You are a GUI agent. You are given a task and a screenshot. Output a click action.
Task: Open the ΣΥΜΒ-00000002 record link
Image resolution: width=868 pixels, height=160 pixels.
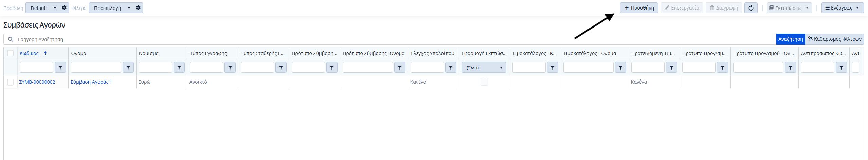click(x=37, y=82)
